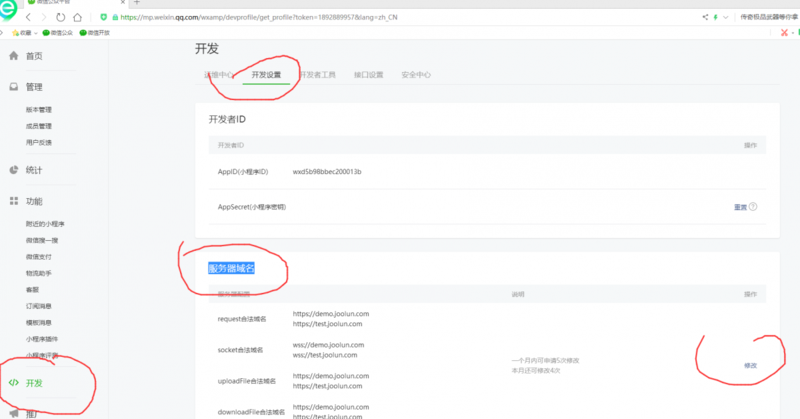Click the help question icon beside 重置
800x419 pixels.
pos(753,207)
